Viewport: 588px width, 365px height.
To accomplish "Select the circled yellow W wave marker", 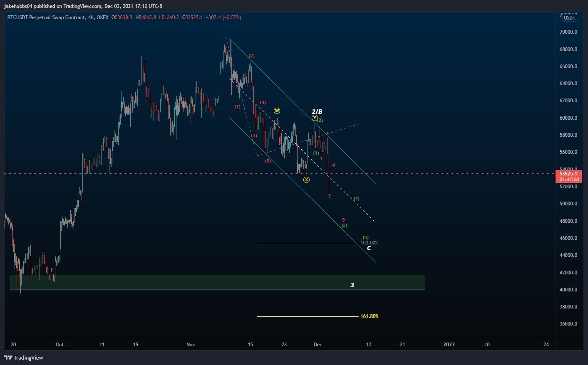I will pyautogui.click(x=277, y=111).
